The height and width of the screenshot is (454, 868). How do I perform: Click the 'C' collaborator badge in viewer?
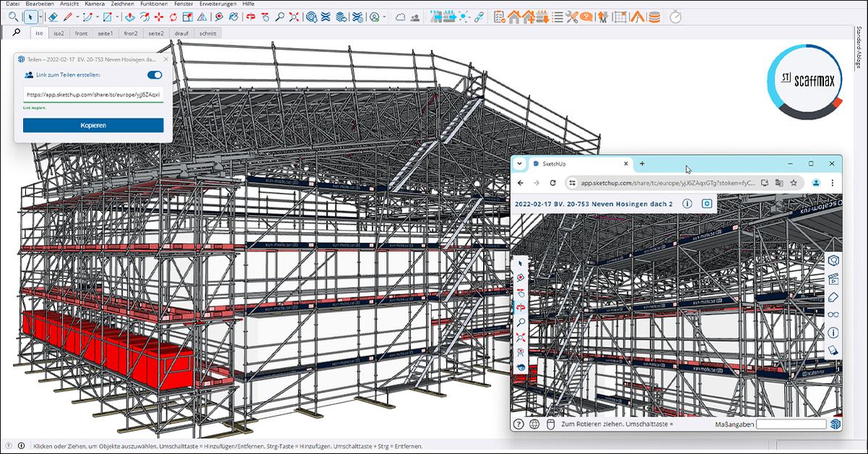coord(707,204)
